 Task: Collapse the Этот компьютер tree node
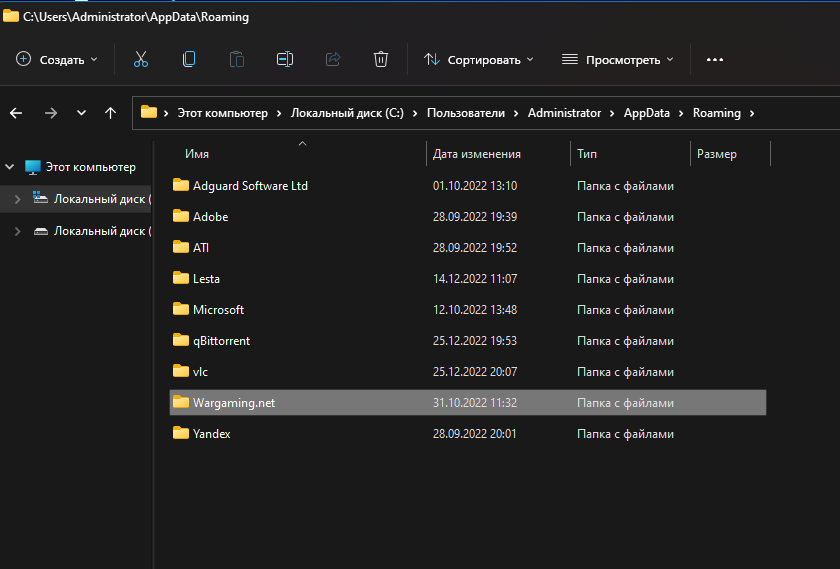coord(10,167)
